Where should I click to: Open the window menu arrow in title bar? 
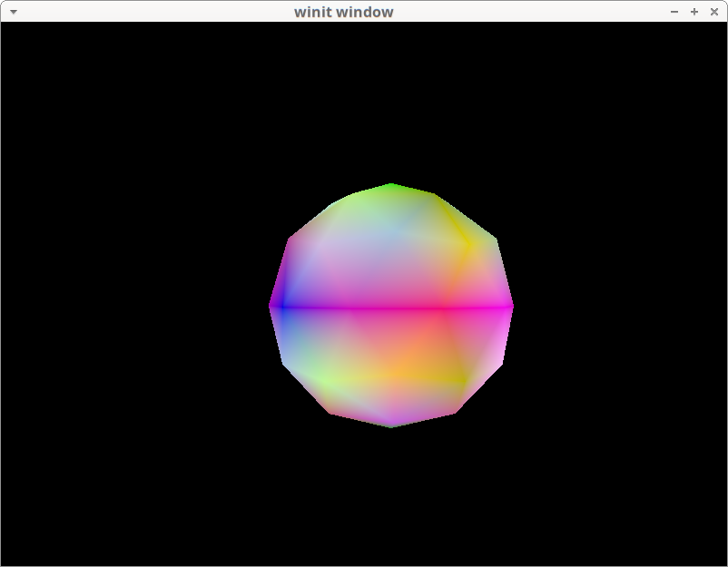pyautogui.click(x=13, y=12)
